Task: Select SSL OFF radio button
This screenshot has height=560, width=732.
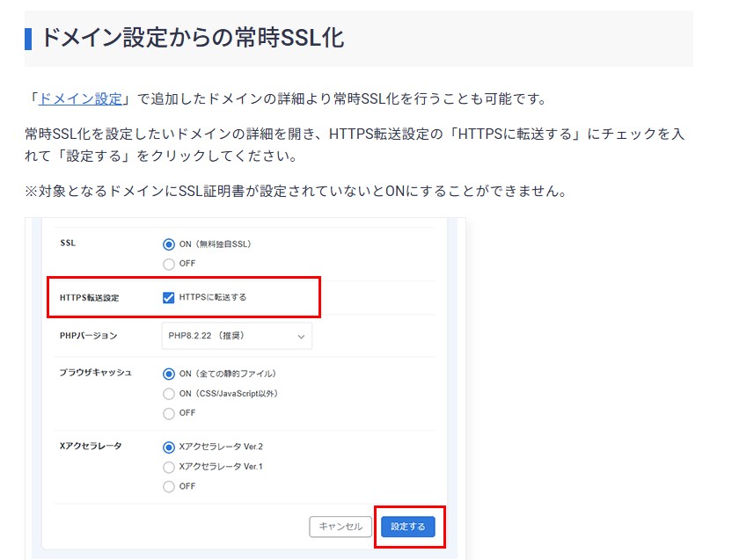Action: pyautogui.click(x=169, y=264)
